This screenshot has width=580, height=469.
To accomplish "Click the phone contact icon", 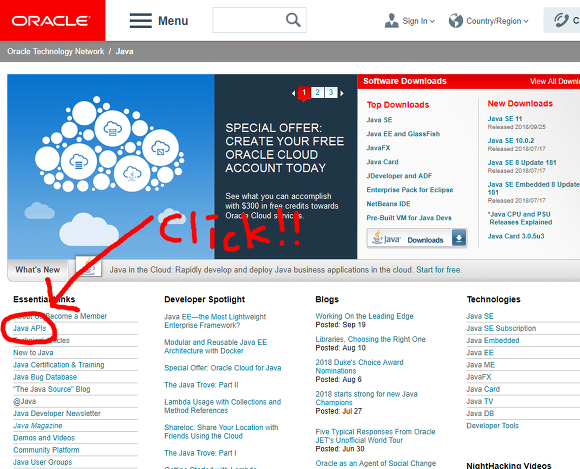I will 561,20.
